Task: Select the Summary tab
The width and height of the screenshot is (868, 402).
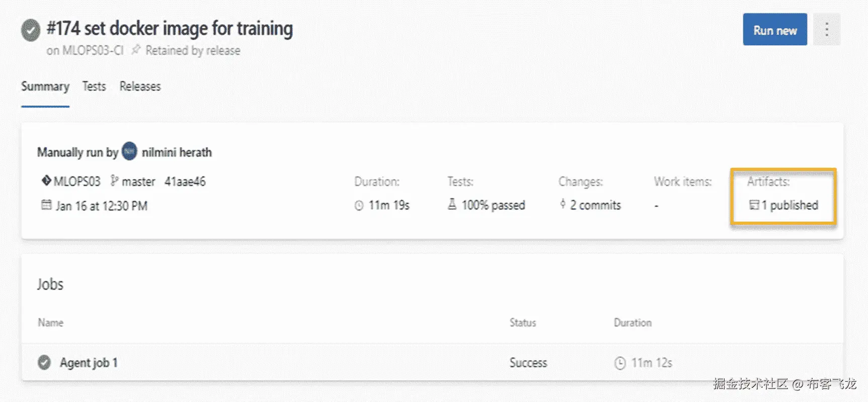Action: tap(45, 87)
